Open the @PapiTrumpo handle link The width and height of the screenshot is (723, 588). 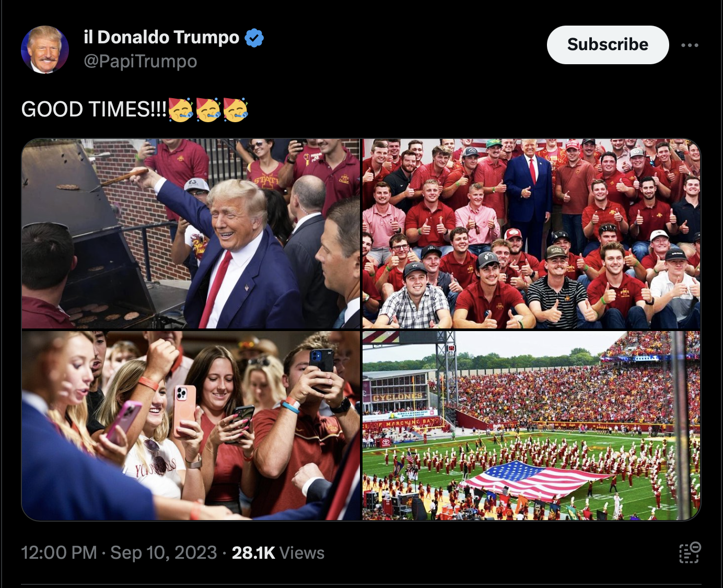coord(141,62)
